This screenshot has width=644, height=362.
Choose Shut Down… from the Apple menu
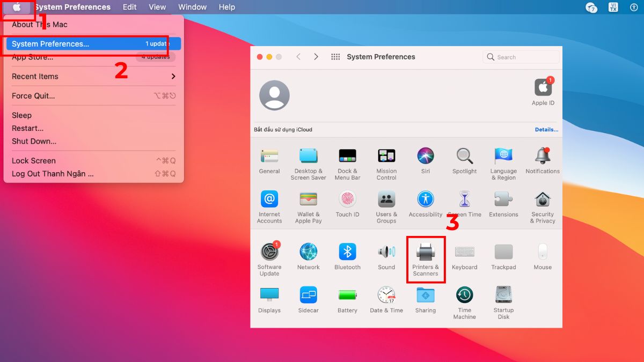click(94, 142)
